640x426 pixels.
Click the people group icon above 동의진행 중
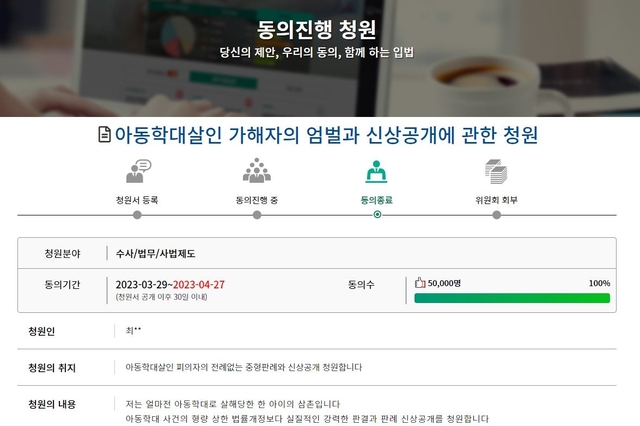pyautogui.click(x=256, y=171)
